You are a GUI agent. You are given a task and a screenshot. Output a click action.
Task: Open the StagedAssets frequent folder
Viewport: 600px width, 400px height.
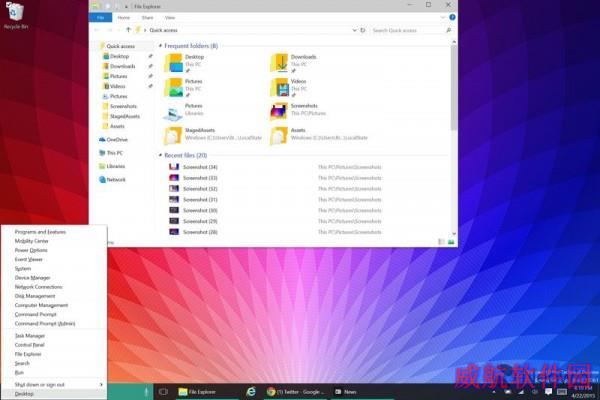tap(214, 136)
